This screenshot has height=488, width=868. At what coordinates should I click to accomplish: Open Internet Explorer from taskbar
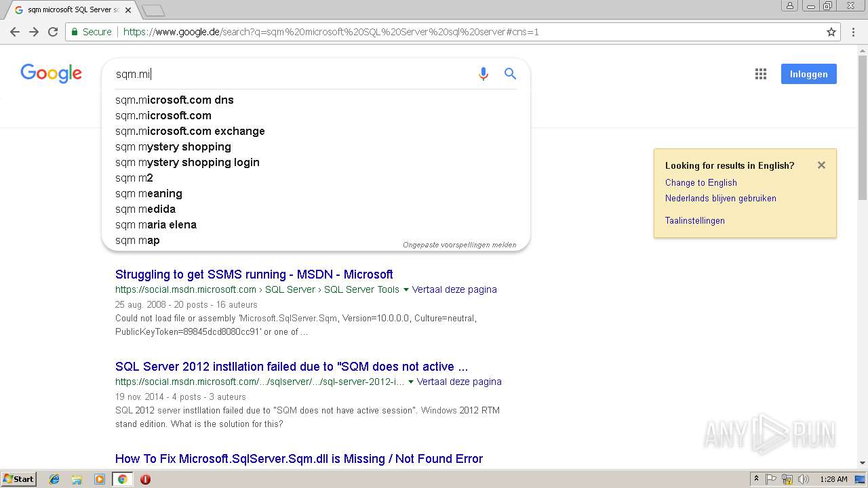click(54, 479)
